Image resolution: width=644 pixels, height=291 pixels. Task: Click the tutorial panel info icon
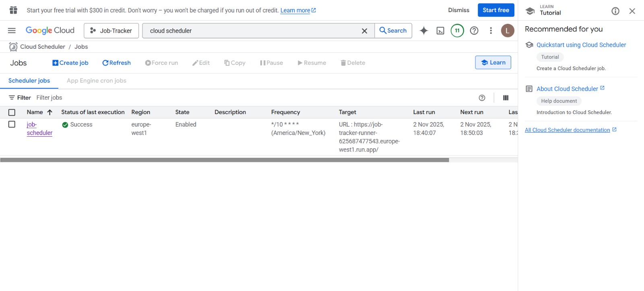click(615, 11)
